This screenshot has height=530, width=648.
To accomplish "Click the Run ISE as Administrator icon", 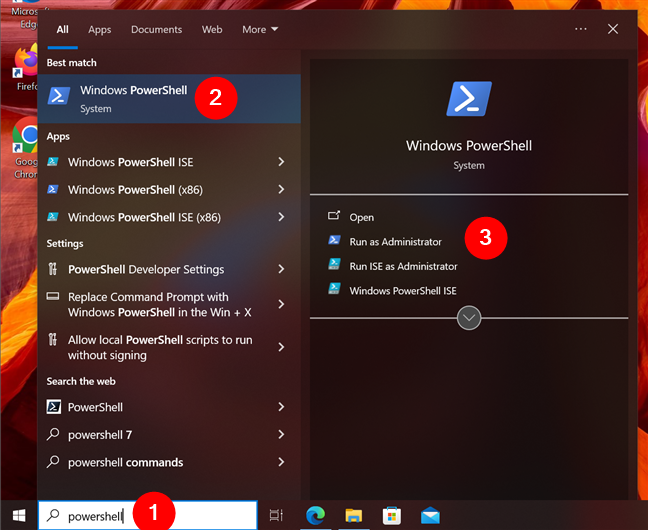I will (334, 264).
